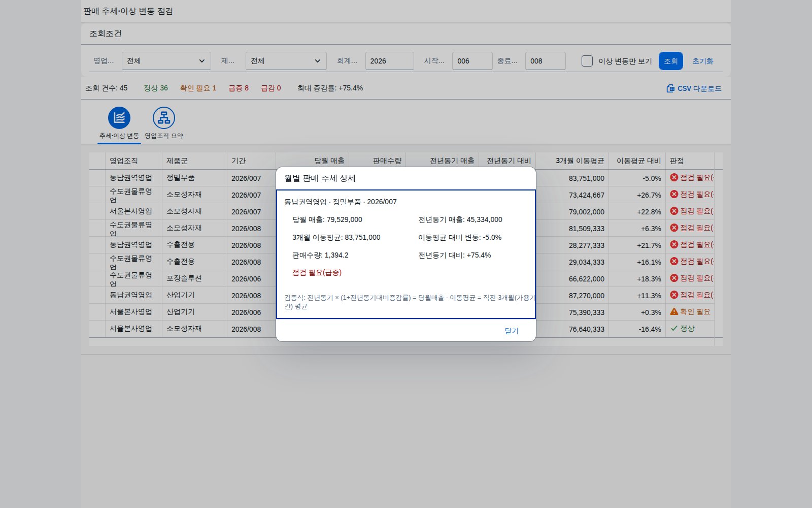Select the +22.8% cell
The height and width of the screenshot is (508, 812).
(x=637, y=212)
